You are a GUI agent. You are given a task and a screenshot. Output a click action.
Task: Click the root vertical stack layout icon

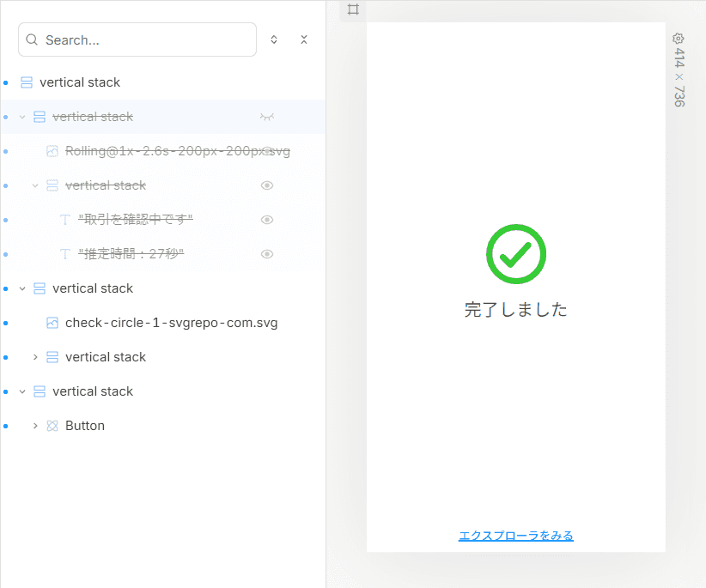(27, 82)
